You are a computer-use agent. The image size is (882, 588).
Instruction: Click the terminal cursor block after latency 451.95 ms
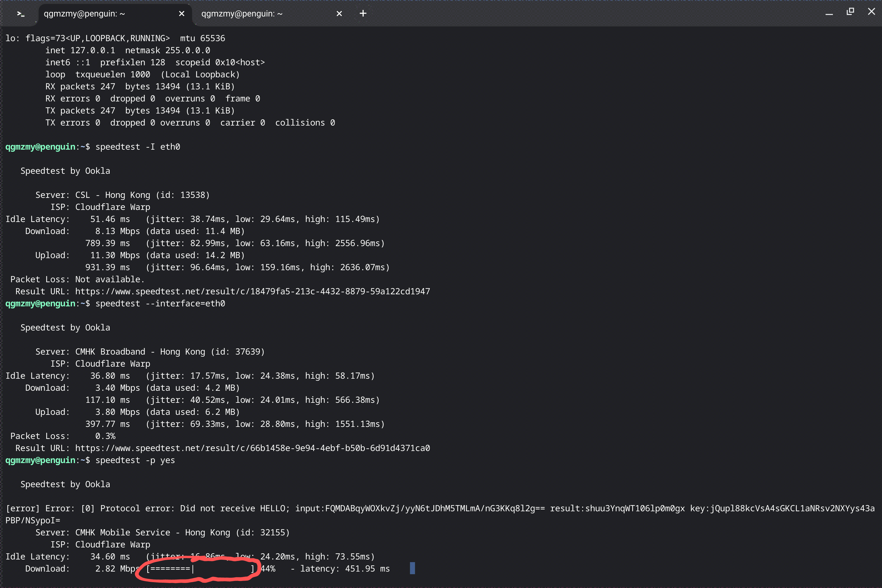point(412,568)
